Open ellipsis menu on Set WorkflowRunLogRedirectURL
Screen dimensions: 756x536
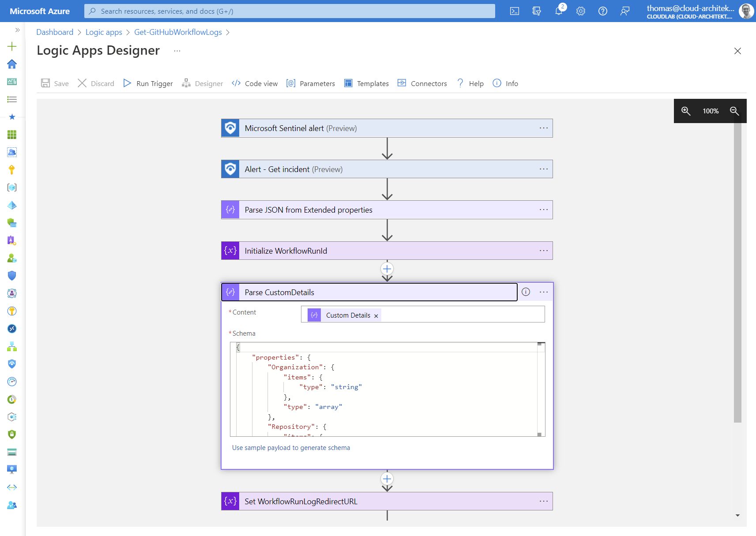(x=544, y=501)
